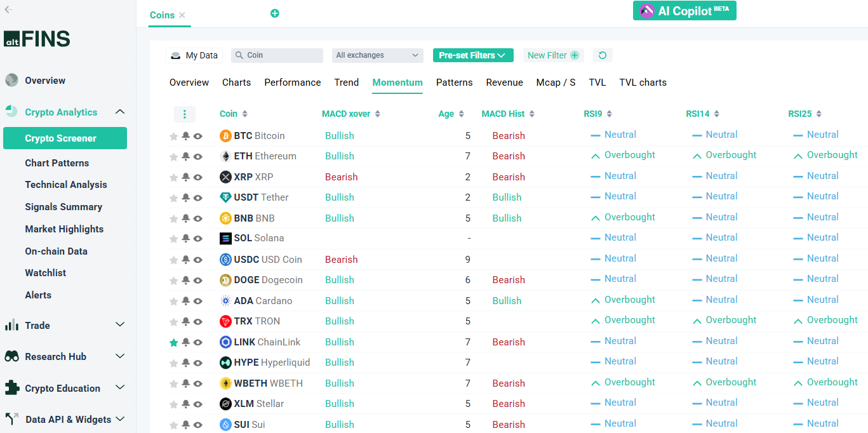Switch to the Overview tab
Image resolution: width=868 pixels, height=433 pixels.
pyautogui.click(x=189, y=83)
